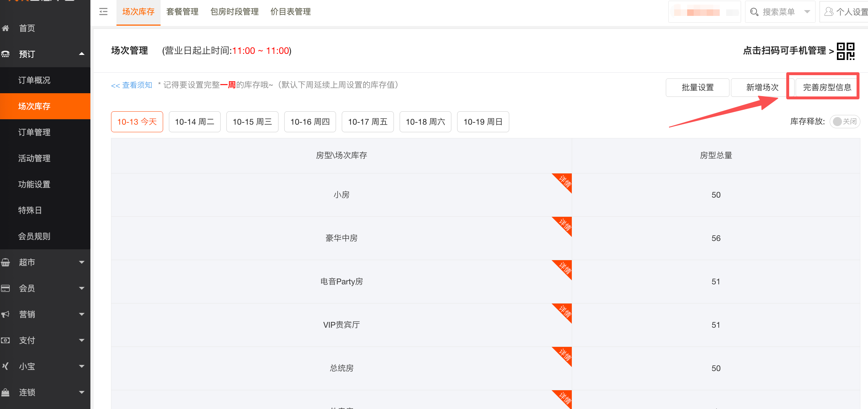Toggle the 库存释放 switch
The height and width of the screenshot is (409, 868).
coord(844,122)
